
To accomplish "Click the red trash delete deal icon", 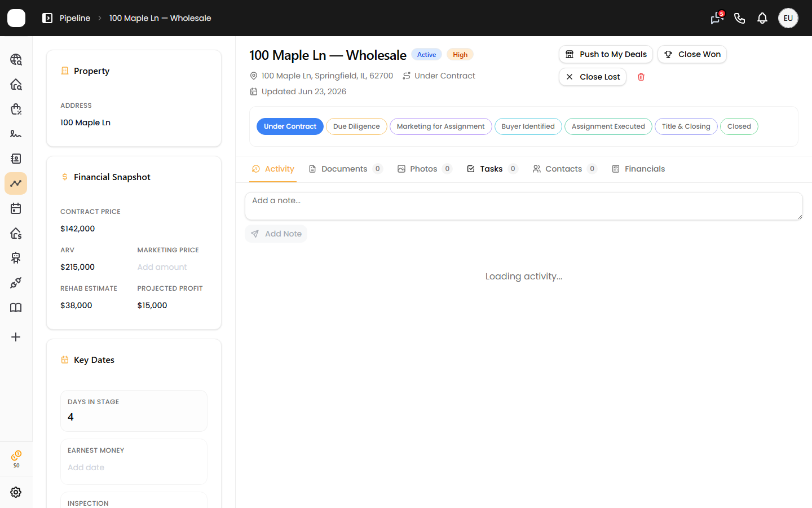I will [641, 77].
